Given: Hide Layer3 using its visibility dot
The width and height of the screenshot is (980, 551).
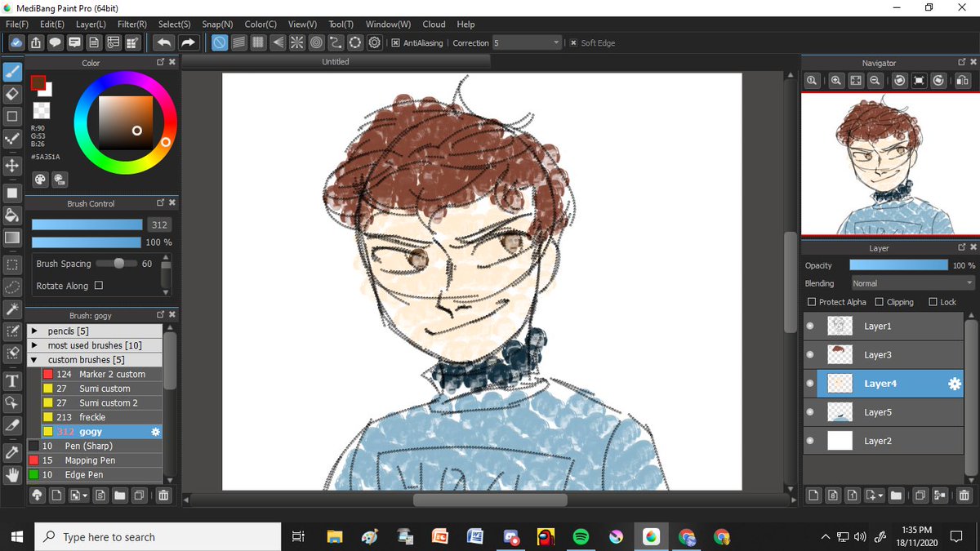Looking at the screenshot, I should 811,355.
